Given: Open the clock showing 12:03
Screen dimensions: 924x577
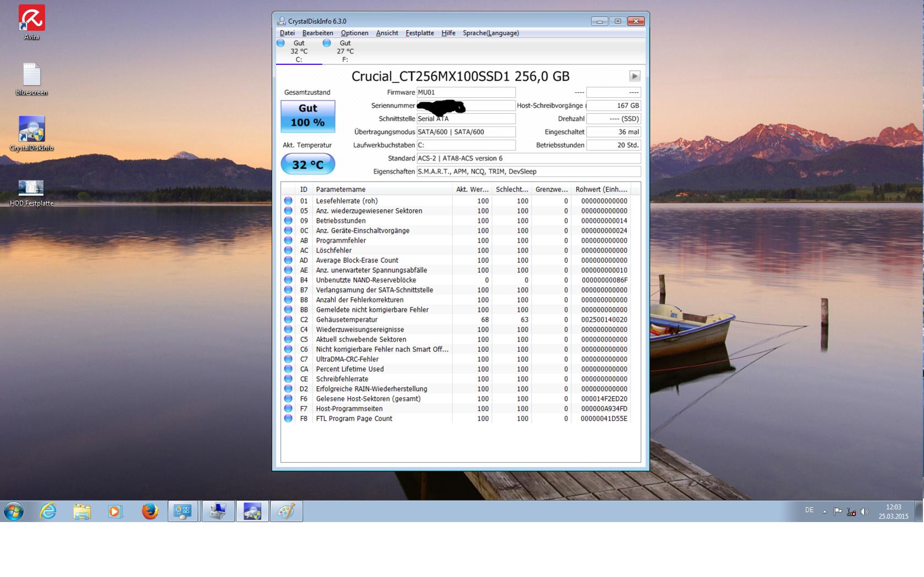Looking at the screenshot, I should 893,512.
